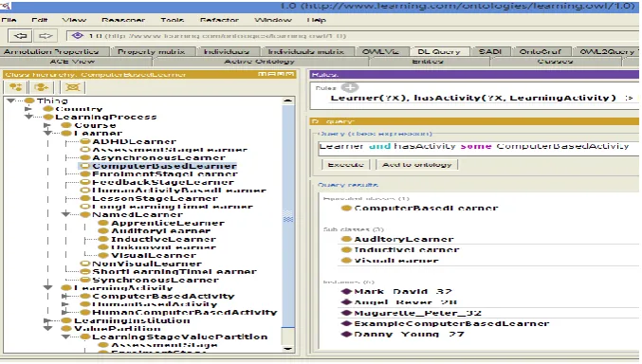Click the DL query class expression field
This screenshot has height=364, width=642.
(x=478, y=148)
